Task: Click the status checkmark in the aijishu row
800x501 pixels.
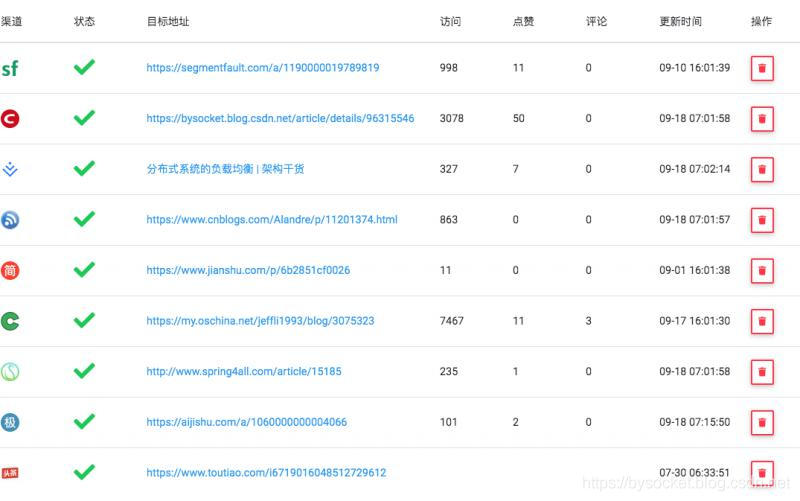Action: click(x=84, y=421)
